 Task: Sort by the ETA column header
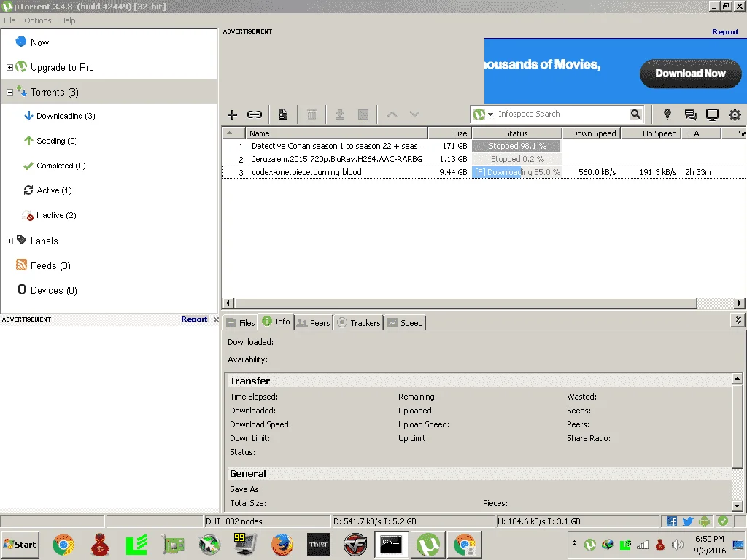tap(701, 133)
